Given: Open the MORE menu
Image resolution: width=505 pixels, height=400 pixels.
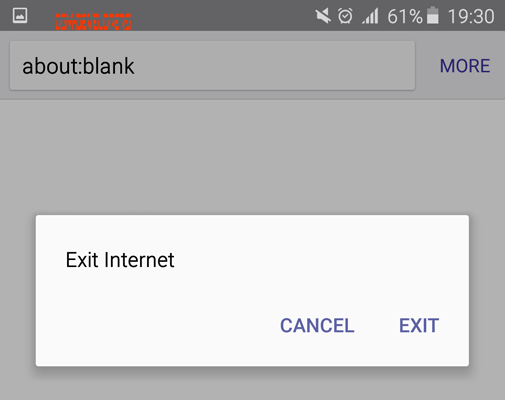Looking at the screenshot, I should [x=465, y=66].
